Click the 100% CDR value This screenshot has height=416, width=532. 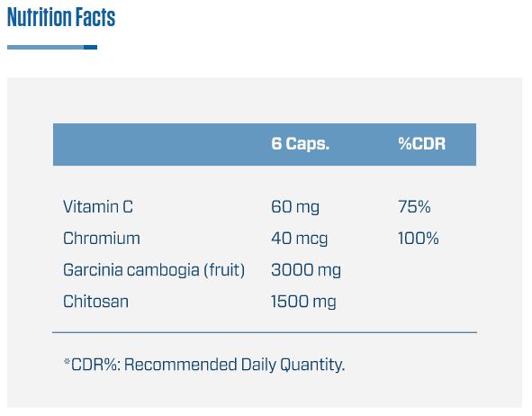pyautogui.click(x=418, y=239)
